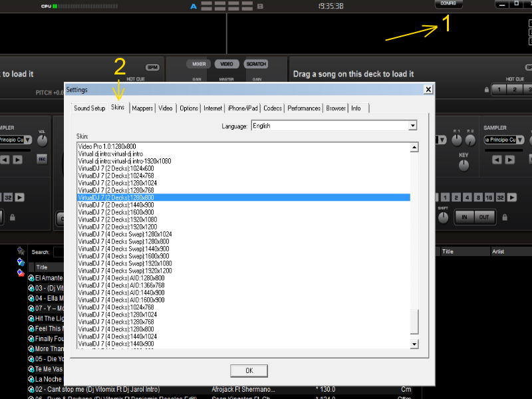Set right deck loop length to 4
Image resolution: width=532 pixels, height=399 pixels.
tap(467, 198)
